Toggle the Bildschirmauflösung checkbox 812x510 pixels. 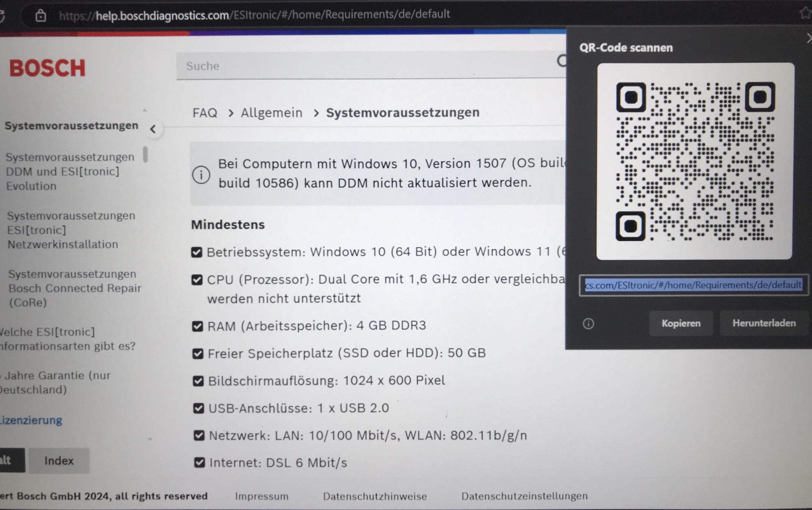coord(198,381)
